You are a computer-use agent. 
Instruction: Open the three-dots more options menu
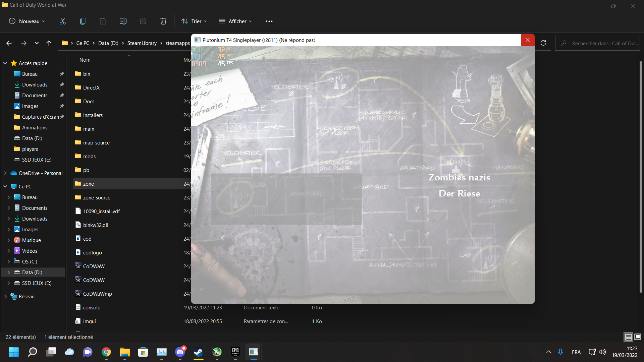point(269,21)
